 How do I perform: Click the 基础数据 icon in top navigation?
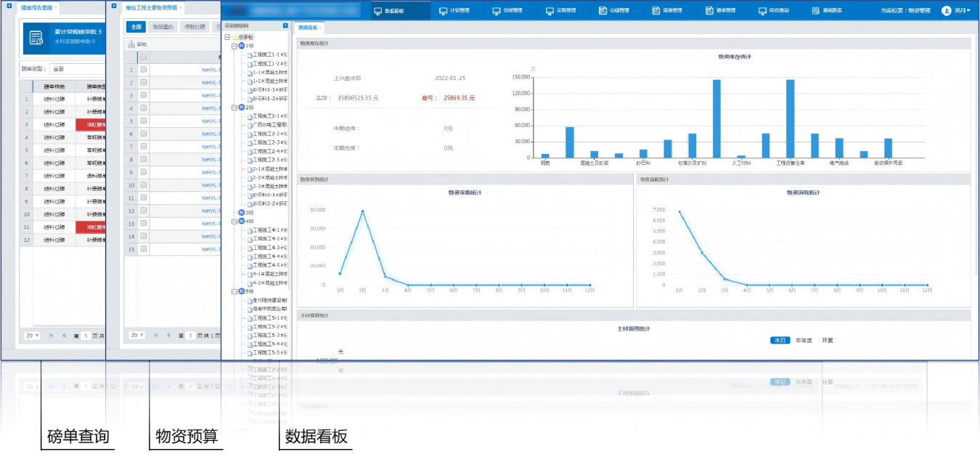[x=816, y=11]
